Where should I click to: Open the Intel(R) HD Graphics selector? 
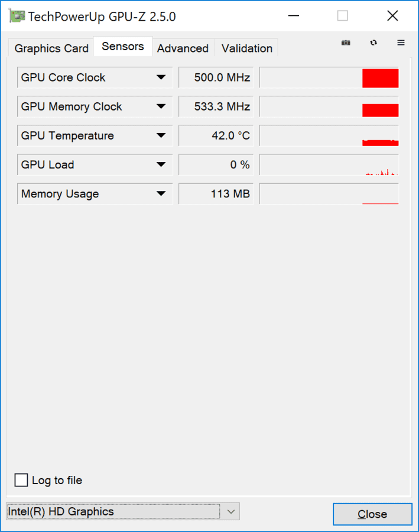(x=123, y=511)
